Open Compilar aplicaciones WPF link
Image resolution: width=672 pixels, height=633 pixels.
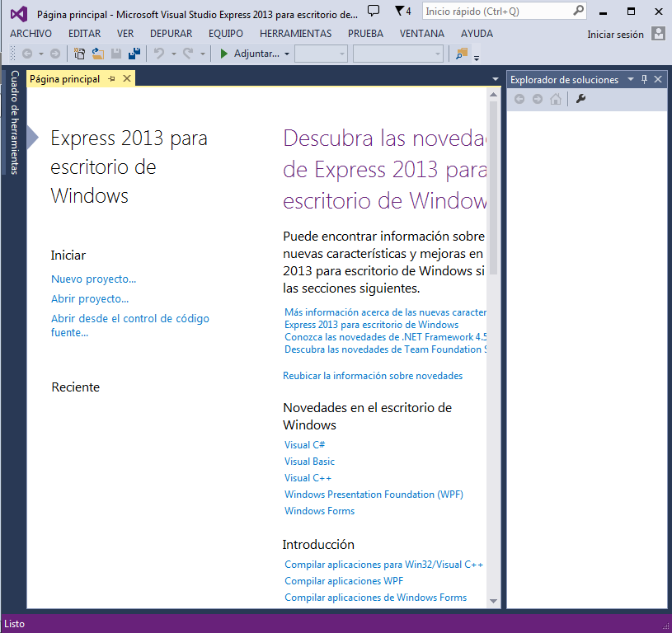tap(344, 581)
